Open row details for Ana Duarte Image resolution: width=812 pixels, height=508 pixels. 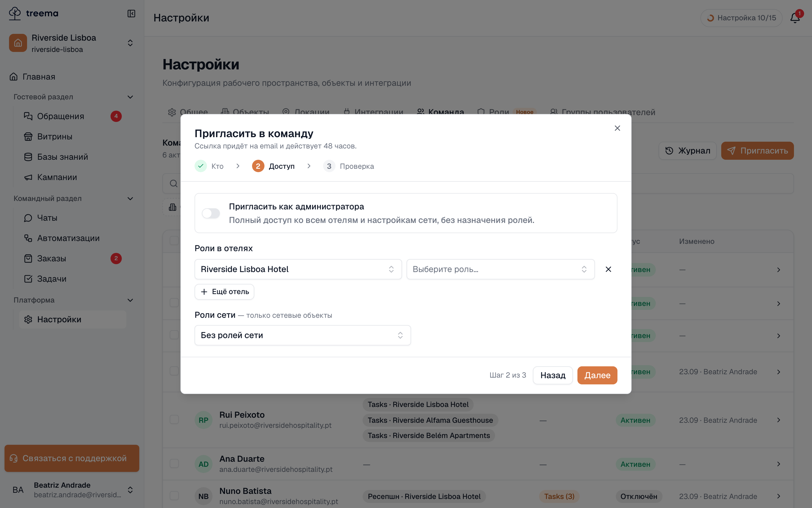click(778, 464)
